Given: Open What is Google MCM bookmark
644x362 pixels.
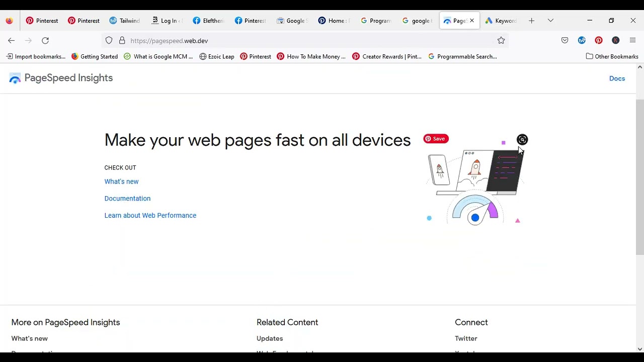Looking at the screenshot, I should (158, 56).
